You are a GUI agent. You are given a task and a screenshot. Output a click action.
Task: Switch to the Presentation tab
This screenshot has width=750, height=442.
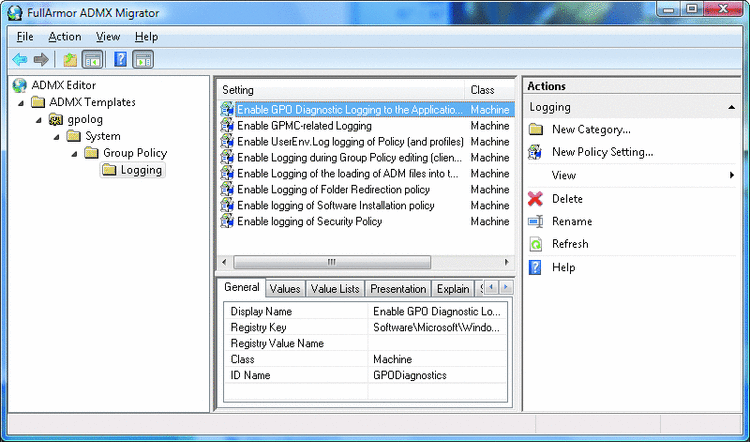pyautogui.click(x=398, y=289)
